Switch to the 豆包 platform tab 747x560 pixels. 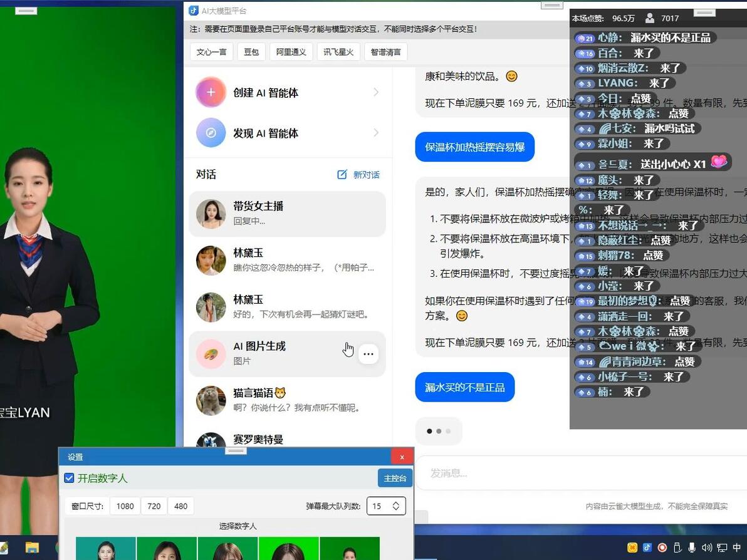251,52
